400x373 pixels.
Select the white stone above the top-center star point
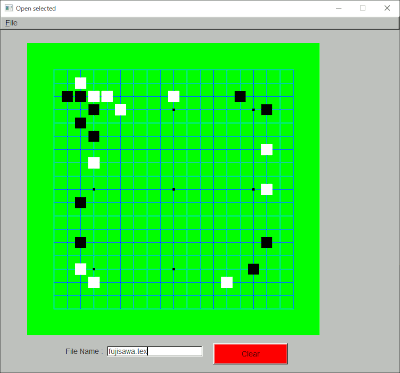click(x=174, y=96)
